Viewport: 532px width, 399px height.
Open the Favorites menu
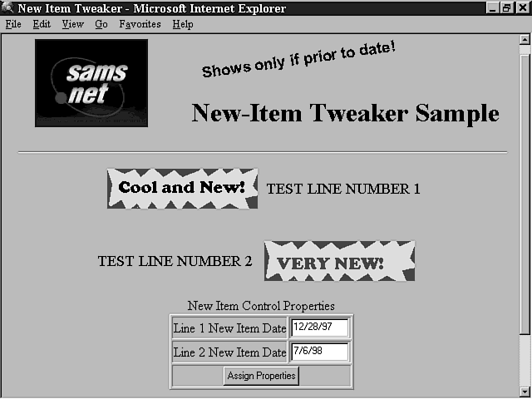[x=140, y=24]
